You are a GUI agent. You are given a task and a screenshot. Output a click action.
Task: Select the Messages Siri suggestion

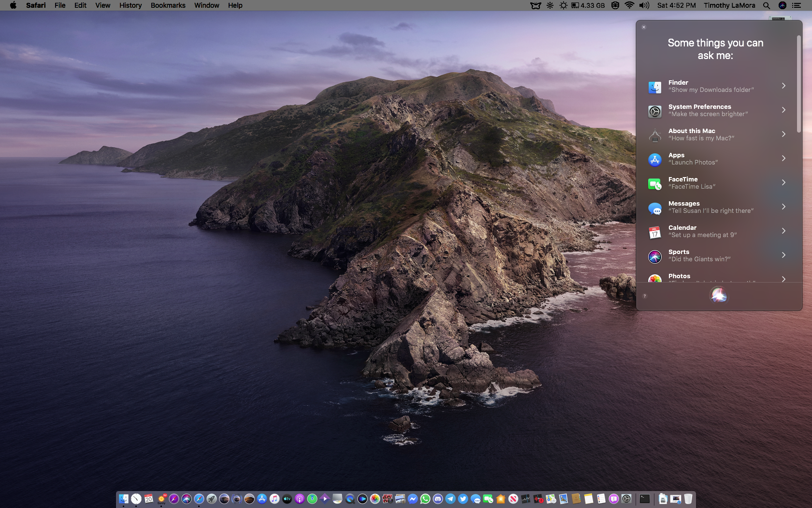pos(710,207)
